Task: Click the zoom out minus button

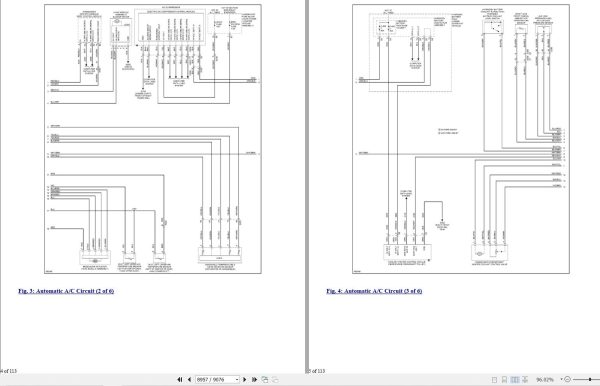Action: [567, 379]
